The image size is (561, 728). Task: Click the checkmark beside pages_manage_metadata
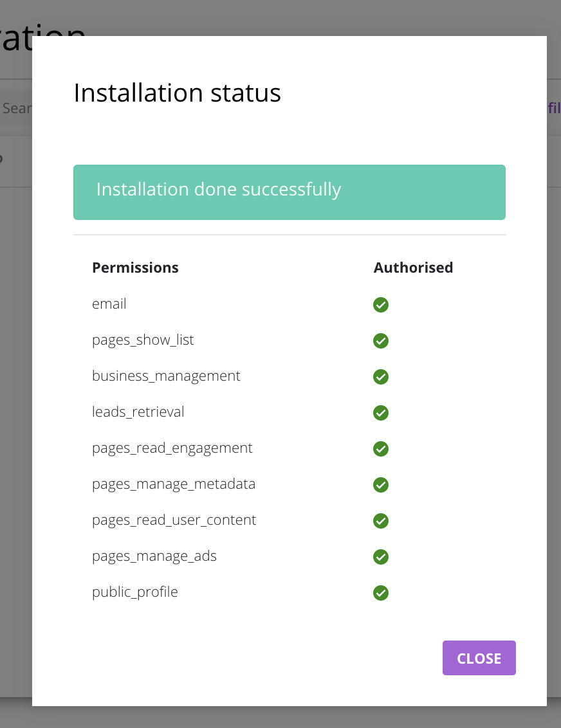(380, 485)
